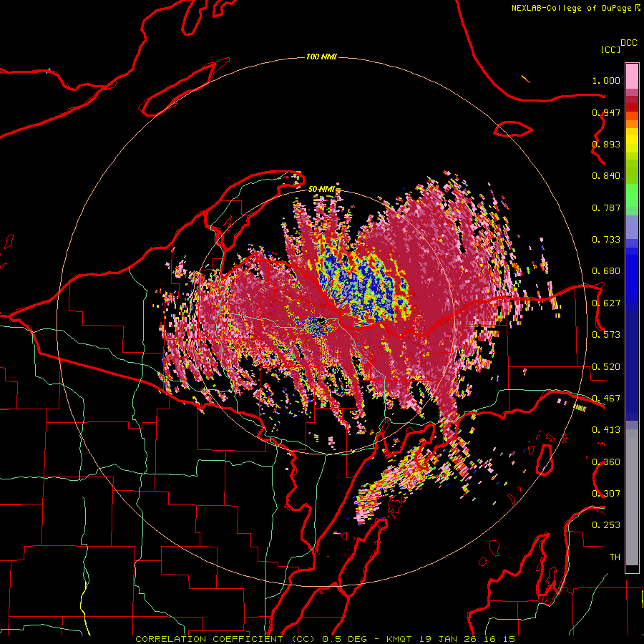Click the 1.000 scale value
Image resolution: width=644 pixels, height=644 pixels.
(606, 80)
